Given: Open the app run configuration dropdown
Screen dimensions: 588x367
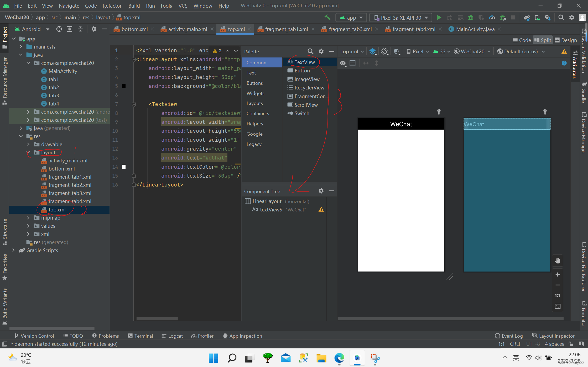Looking at the screenshot, I should coord(351,18).
